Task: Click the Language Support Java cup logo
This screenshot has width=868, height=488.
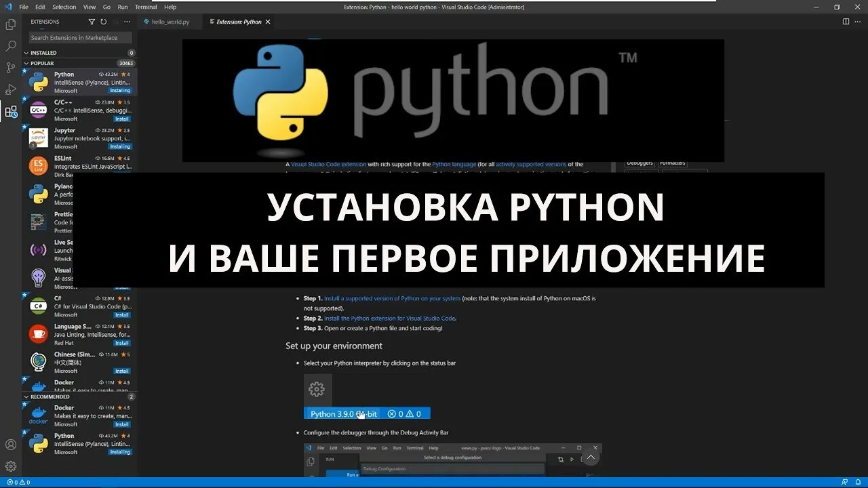Action: [39, 333]
